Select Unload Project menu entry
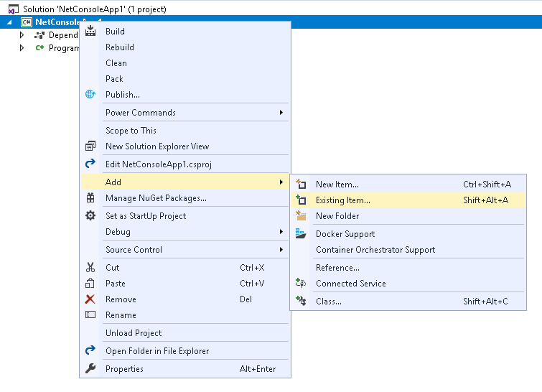The width and height of the screenshot is (542, 392). (134, 333)
